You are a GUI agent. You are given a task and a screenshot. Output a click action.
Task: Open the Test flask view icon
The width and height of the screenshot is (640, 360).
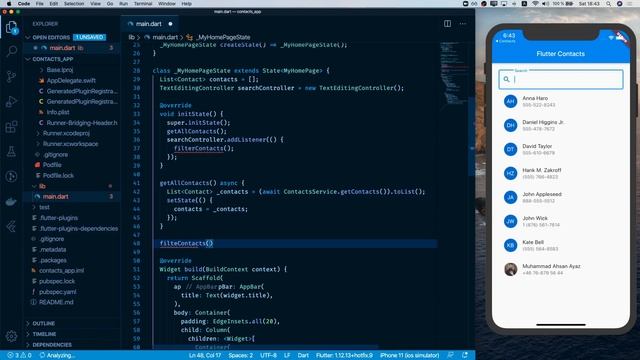[x=11, y=151]
